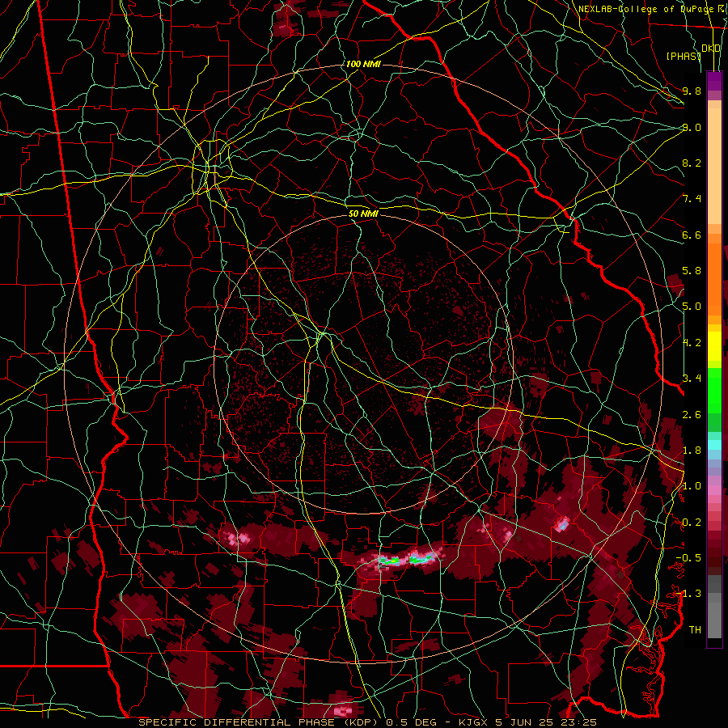Screen dimensions: 728x728
Task: Click the 9.8 value on the color scale
Action: 692,91
